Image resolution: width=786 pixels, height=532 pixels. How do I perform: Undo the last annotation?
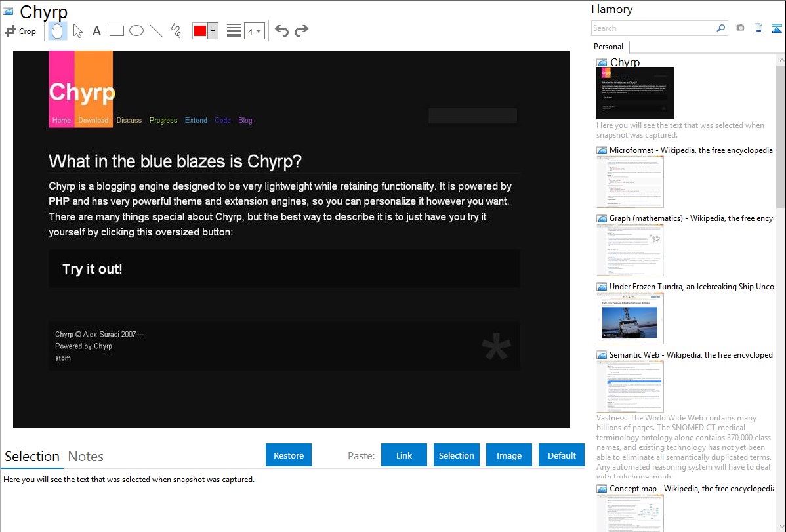click(x=281, y=31)
